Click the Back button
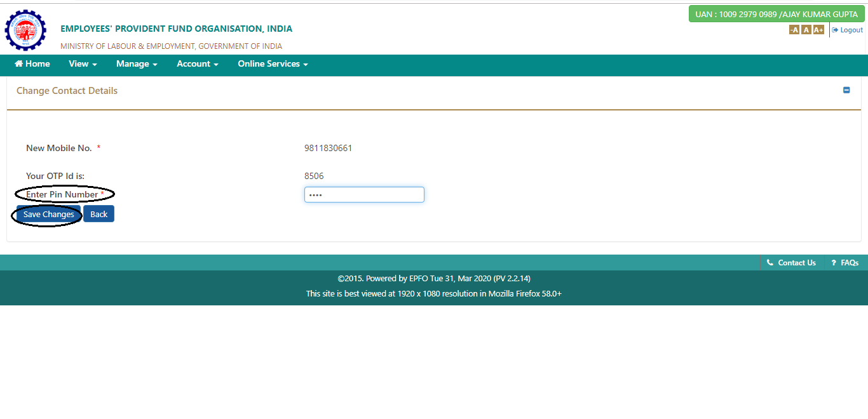This screenshot has height=419, width=868. click(x=98, y=215)
